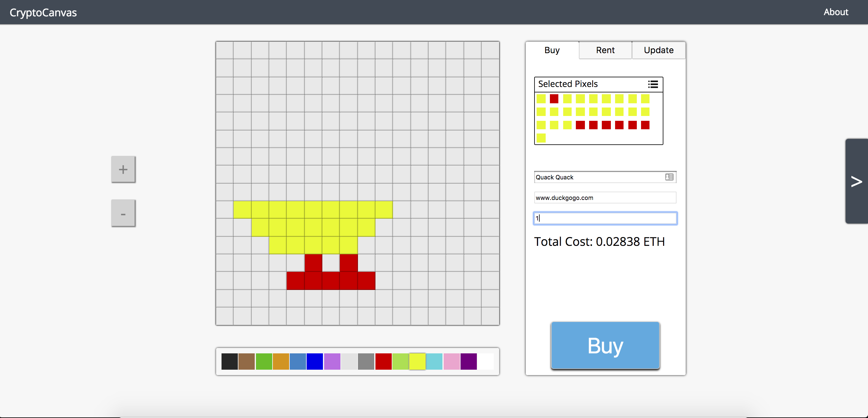Select the dark purple palette swatch
The image size is (868, 418).
pos(468,361)
